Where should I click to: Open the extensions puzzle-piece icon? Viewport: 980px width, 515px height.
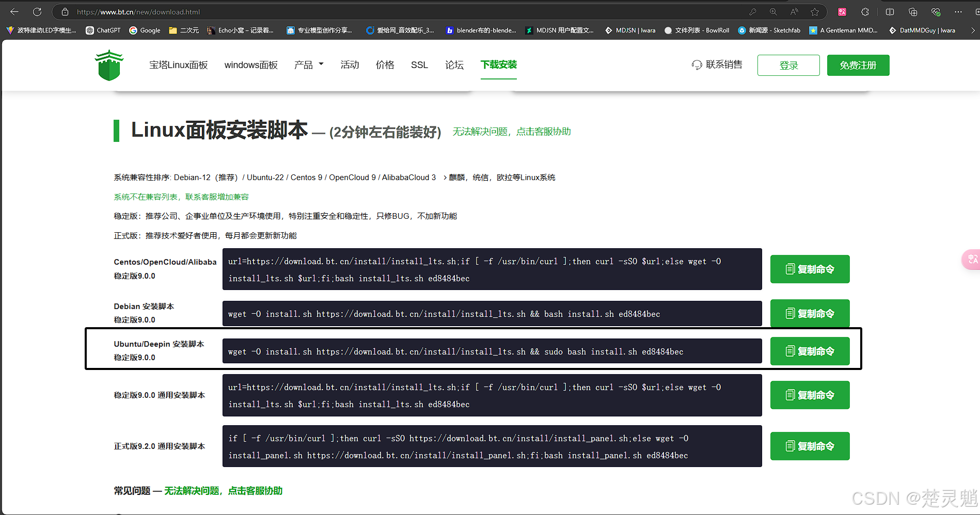865,12
